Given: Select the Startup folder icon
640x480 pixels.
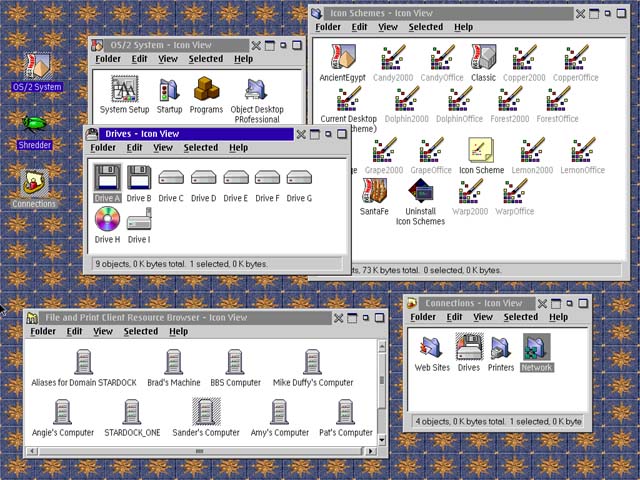Looking at the screenshot, I should click(x=169, y=90).
